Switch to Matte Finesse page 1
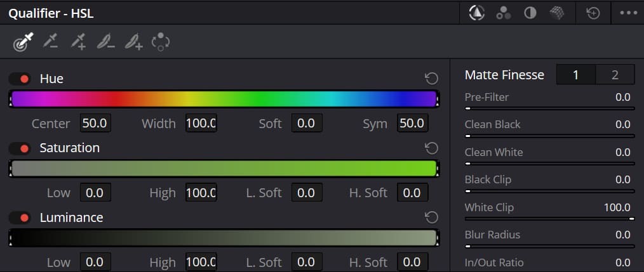 (576, 75)
